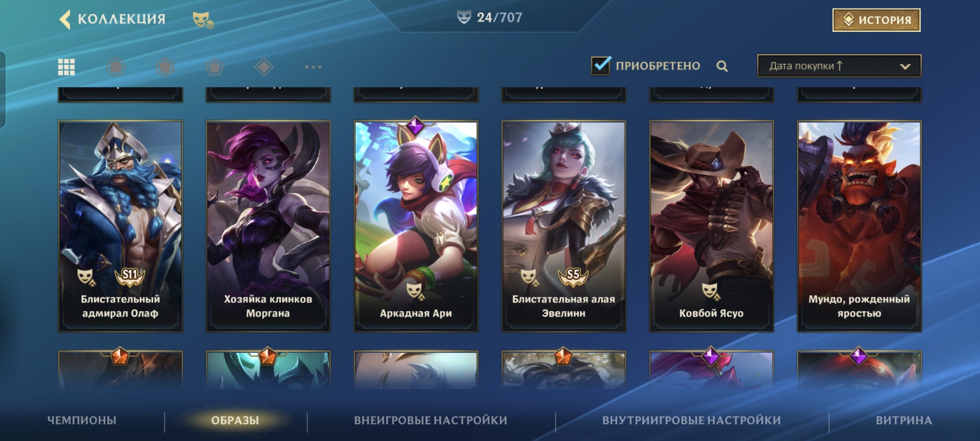The height and width of the screenshot is (441, 980).
Task: Select the grid all-skins filter icon
Action: coord(67,67)
